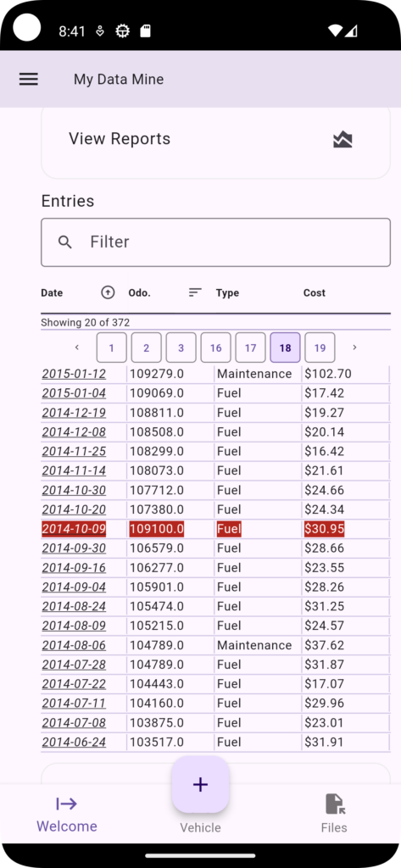The width and height of the screenshot is (401, 868).
Task: Open entry dated 2014-08-06
Action: 74,645
